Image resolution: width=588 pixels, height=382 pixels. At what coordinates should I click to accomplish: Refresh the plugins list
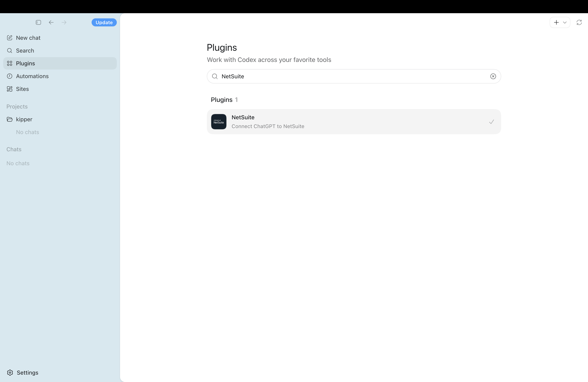(x=579, y=22)
